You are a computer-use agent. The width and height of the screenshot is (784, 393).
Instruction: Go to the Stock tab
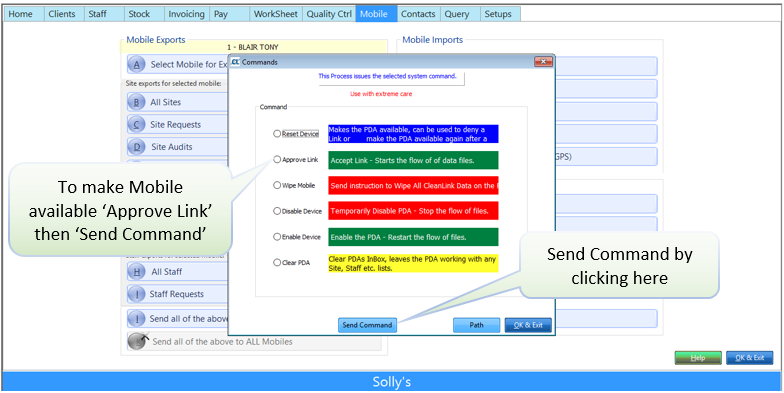tap(144, 14)
